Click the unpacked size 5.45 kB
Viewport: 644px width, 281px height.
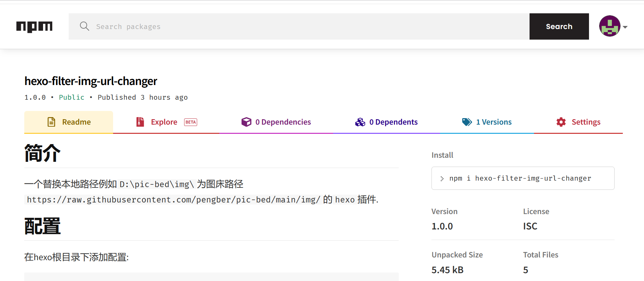[448, 270]
